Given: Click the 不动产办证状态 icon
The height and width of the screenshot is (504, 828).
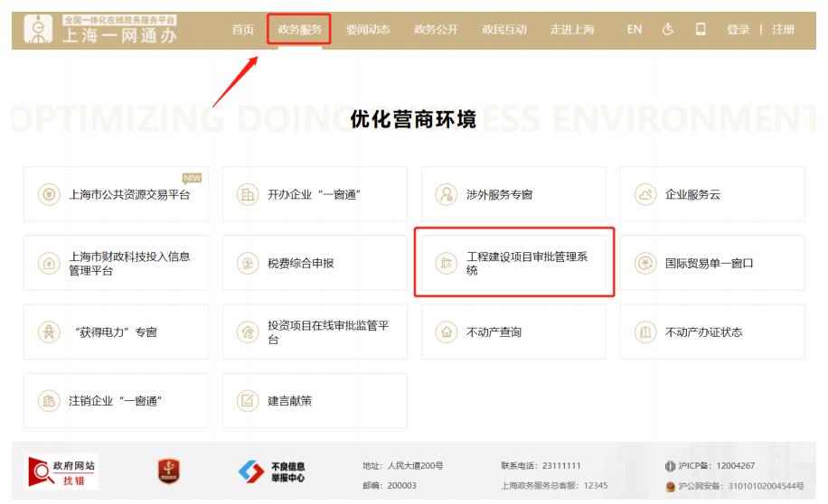Looking at the screenshot, I should [645, 332].
